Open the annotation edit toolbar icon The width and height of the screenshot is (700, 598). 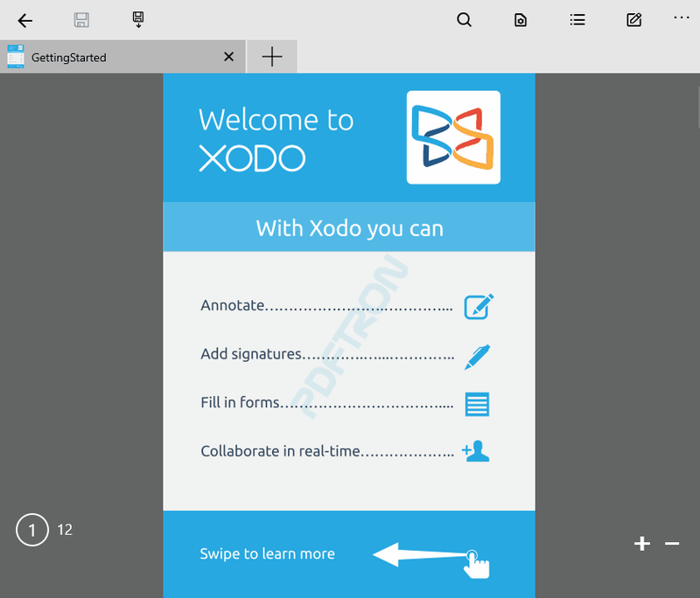click(x=633, y=20)
